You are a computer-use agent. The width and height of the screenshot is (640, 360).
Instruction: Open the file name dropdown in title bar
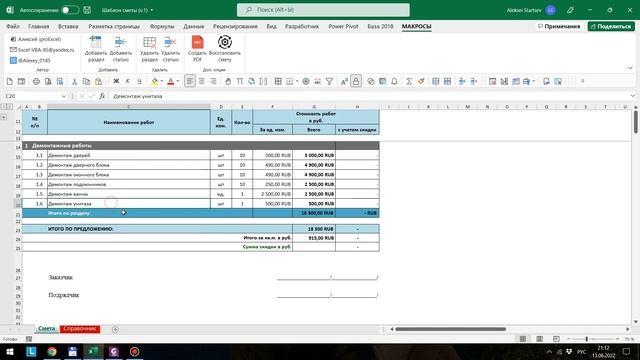152,10
